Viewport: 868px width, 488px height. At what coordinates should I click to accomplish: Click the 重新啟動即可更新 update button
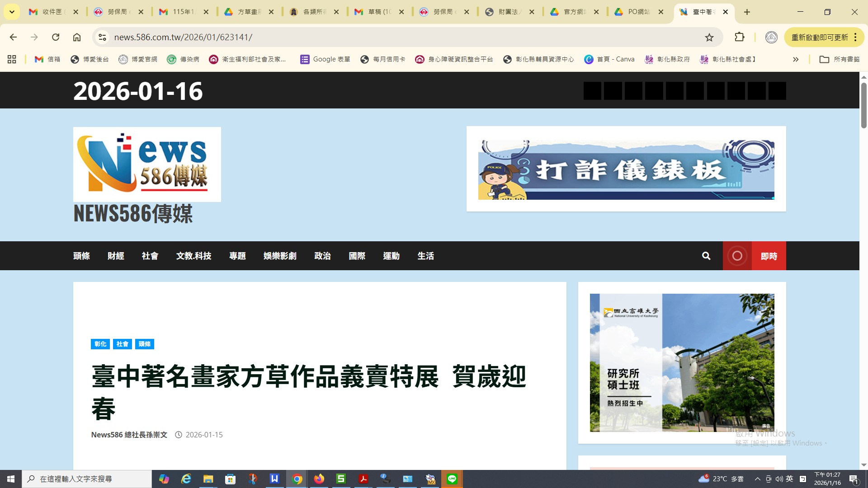pyautogui.click(x=819, y=38)
